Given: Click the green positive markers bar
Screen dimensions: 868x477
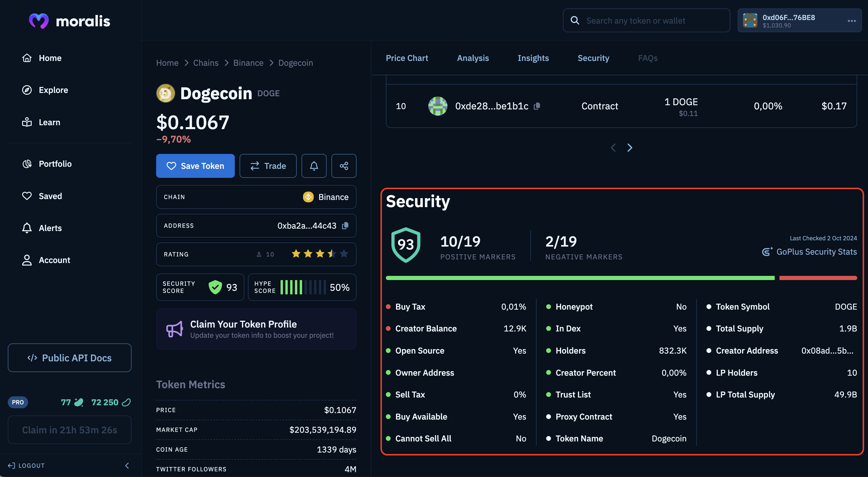Looking at the screenshot, I should point(580,278).
